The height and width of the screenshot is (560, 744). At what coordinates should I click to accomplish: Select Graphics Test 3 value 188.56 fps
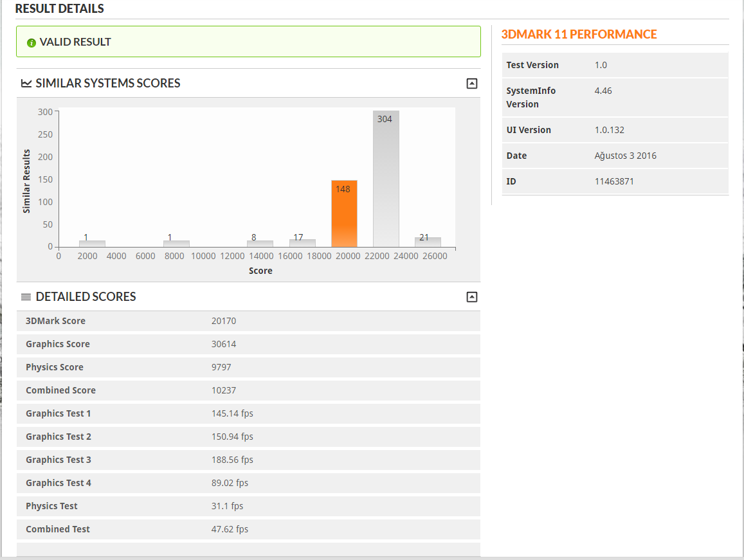pyautogui.click(x=232, y=460)
